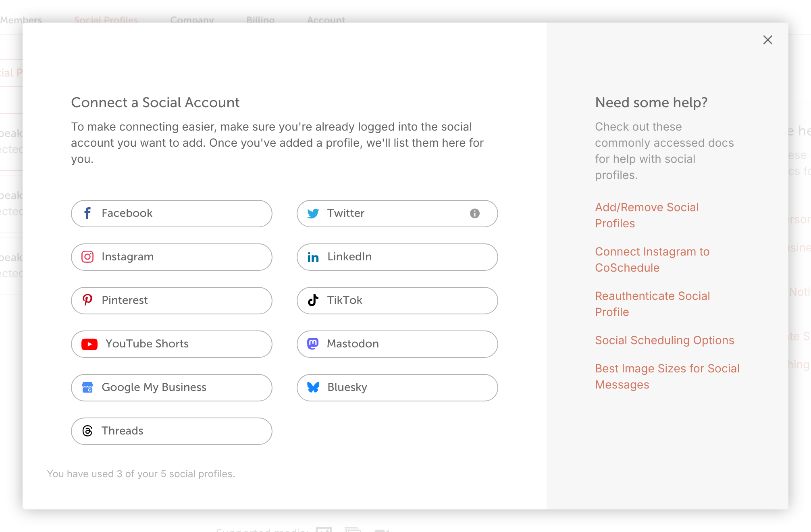Connect a Facebook account
The height and width of the screenshot is (532, 811).
172,214
